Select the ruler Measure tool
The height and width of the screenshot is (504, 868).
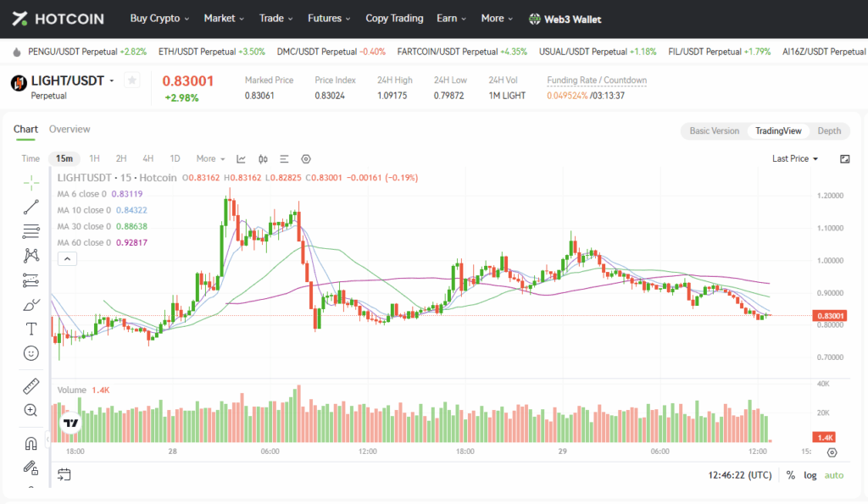click(x=31, y=386)
